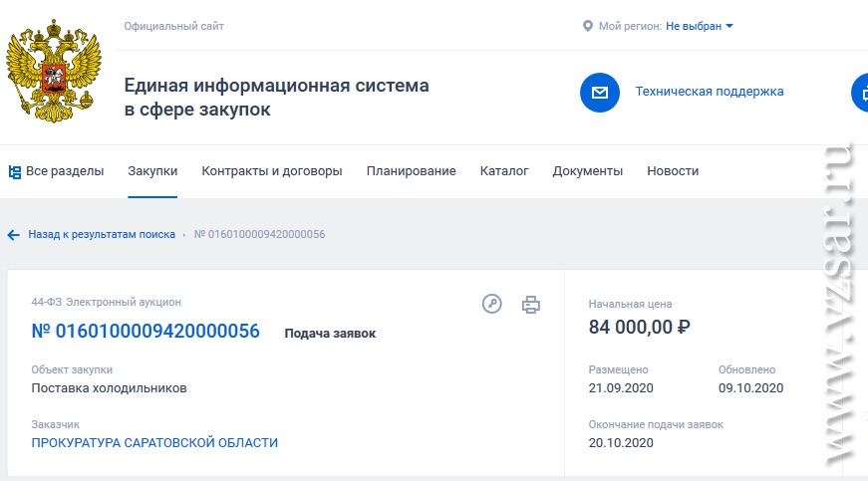868x481 pixels.
Task: Select the Новости menu item
Action: [x=673, y=171]
